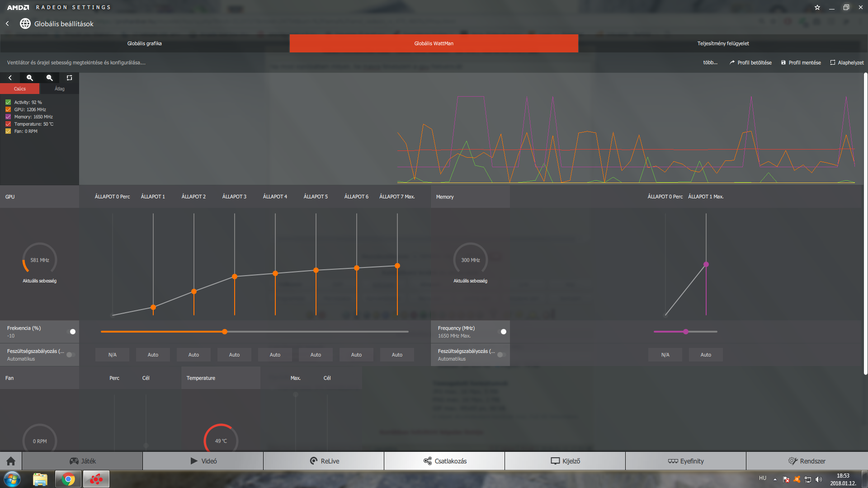
Task: Collapse the graph legend panel arrow
Action: pos(10,78)
